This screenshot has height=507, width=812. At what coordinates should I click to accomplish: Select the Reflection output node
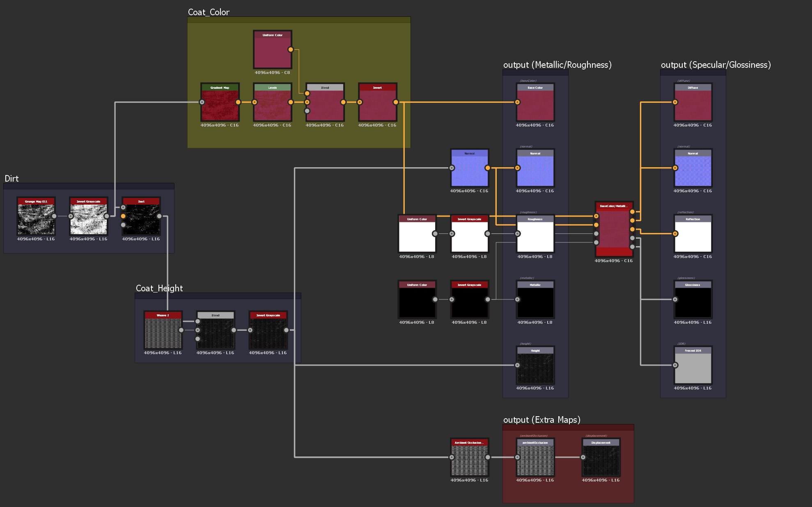pyautogui.click(x=693, y=233)
